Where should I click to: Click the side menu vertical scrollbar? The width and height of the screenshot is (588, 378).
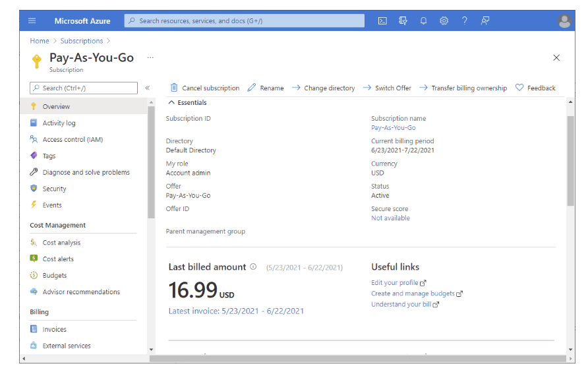151,162
